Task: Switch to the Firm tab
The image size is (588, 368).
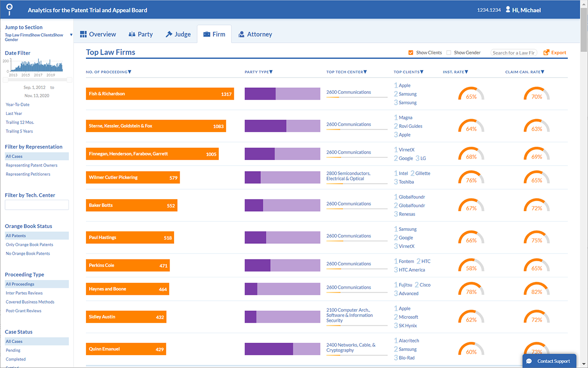Action: 214,34
